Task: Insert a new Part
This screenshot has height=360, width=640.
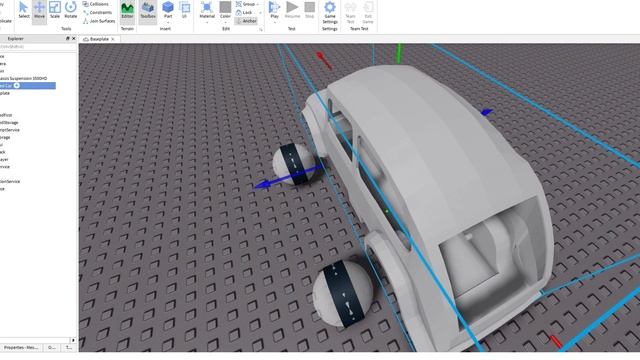Action: [x=168, y=9]
